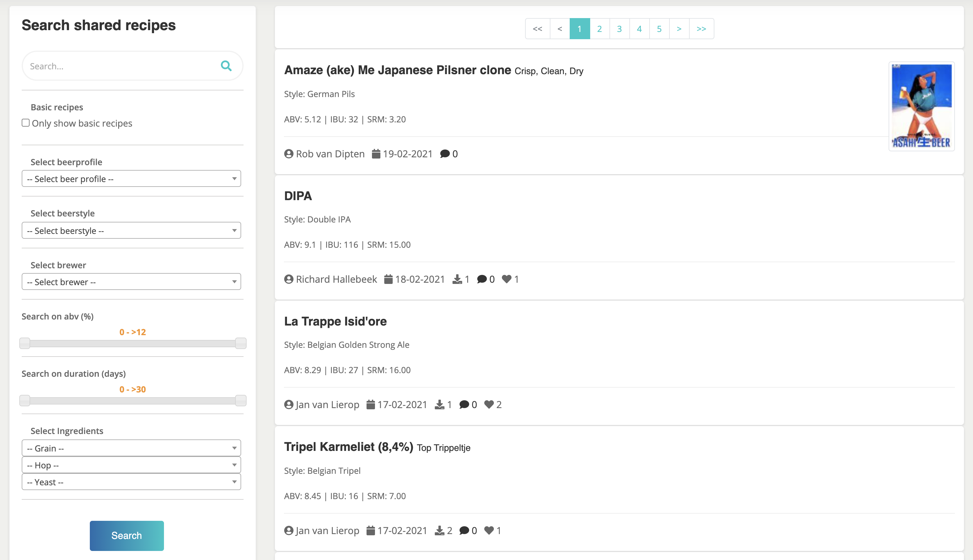The width and height of the screenshot is (973, 560).
Task: Expand the Yeast ingredient dropdown
Action: pos(131,482)
